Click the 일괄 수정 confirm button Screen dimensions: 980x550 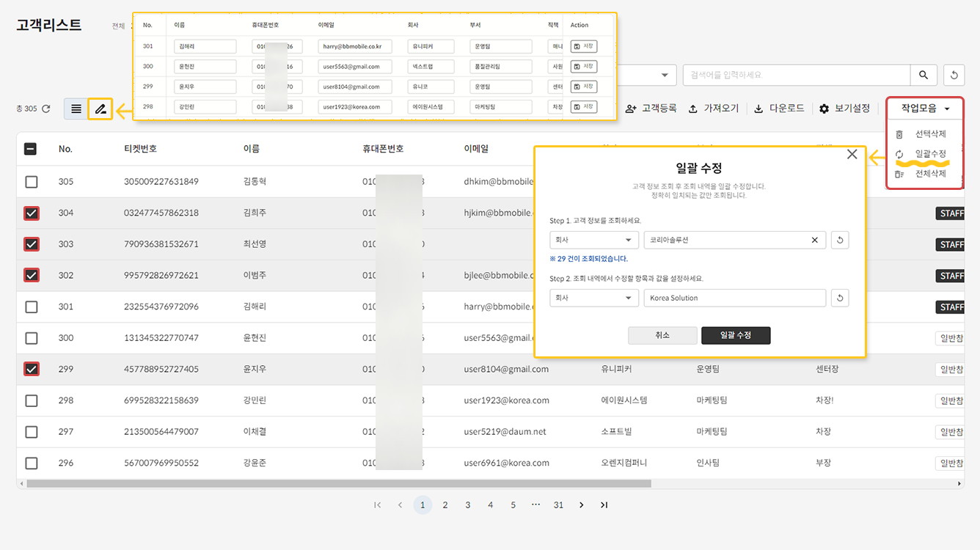tap(735, 335)
